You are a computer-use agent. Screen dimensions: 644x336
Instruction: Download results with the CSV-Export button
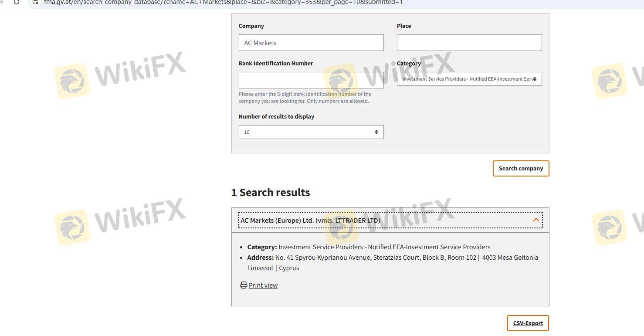528,323
